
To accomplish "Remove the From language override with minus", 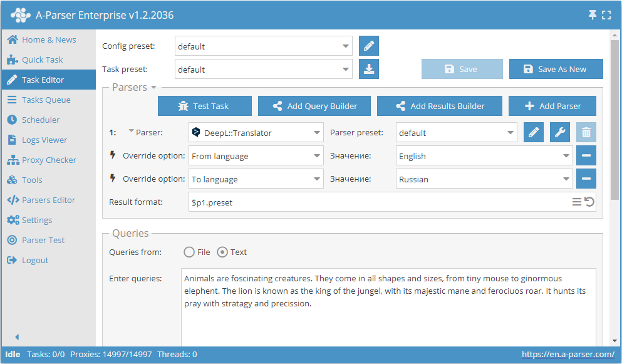I will click(586, 156).
